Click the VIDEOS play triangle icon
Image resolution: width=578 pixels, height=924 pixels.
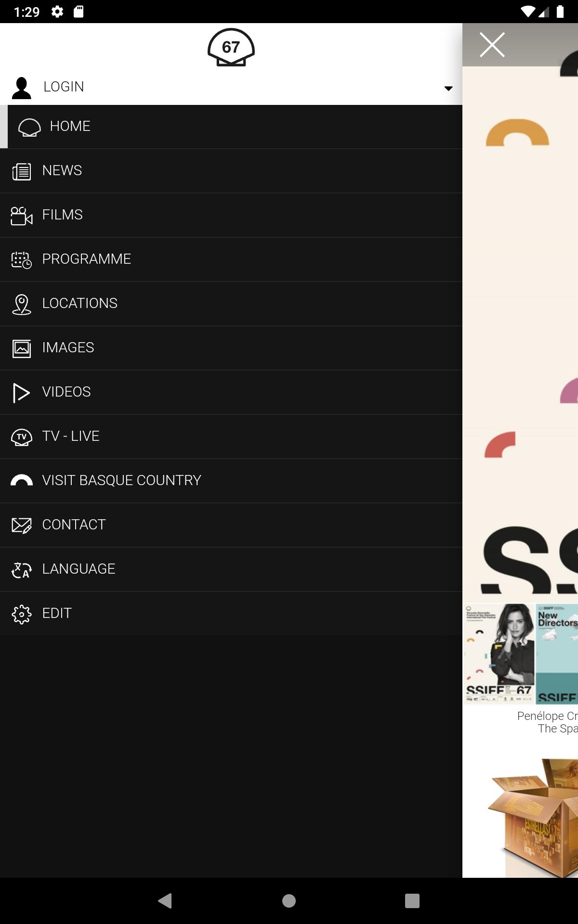coord(21,393)
